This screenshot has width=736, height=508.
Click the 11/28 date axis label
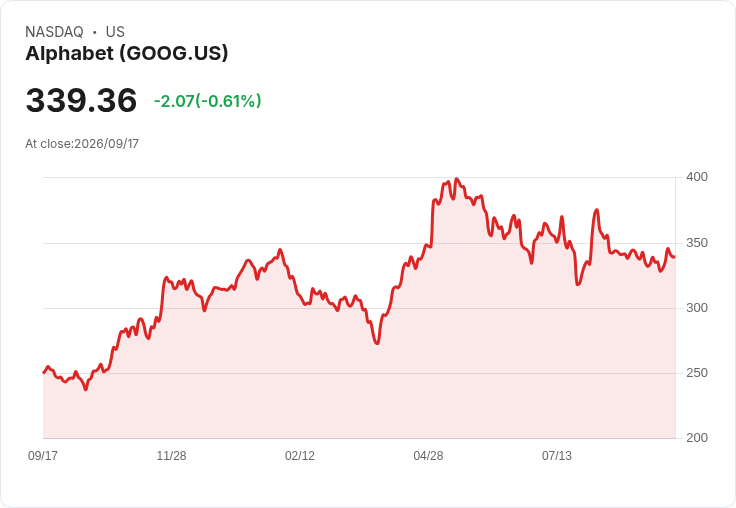point(171,455)
